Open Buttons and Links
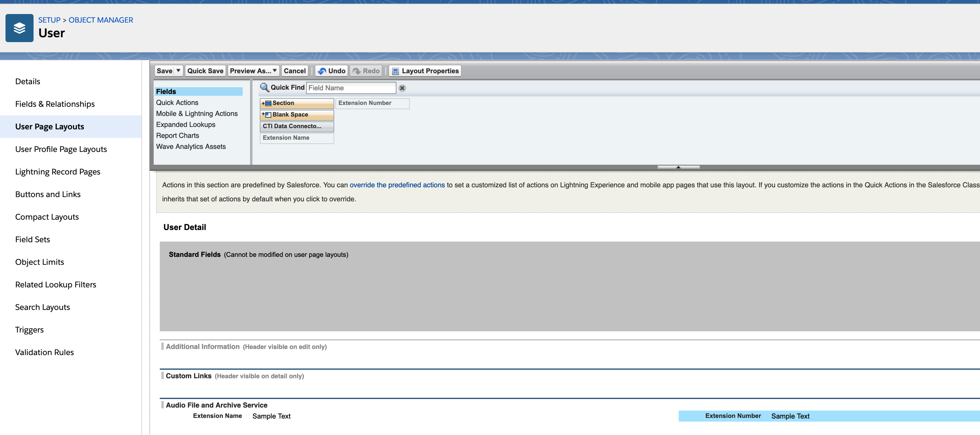This screenshot has width=980, height=435. 48,195
